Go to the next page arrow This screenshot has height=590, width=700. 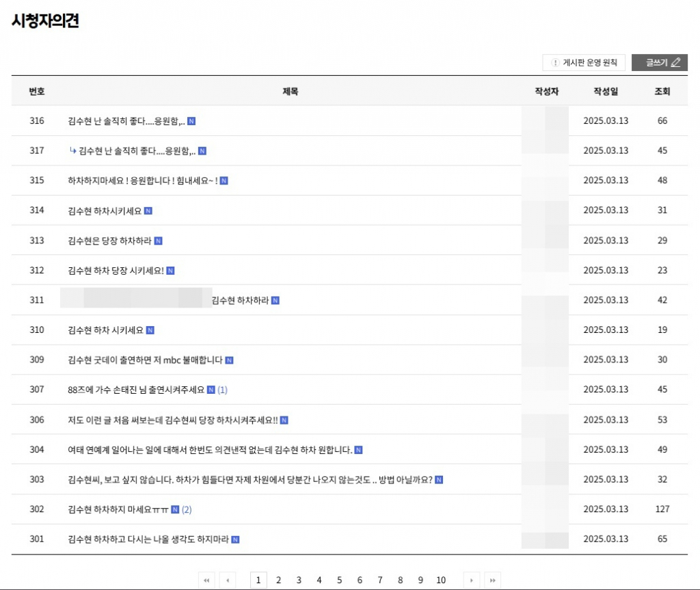[x=472, y=580]
